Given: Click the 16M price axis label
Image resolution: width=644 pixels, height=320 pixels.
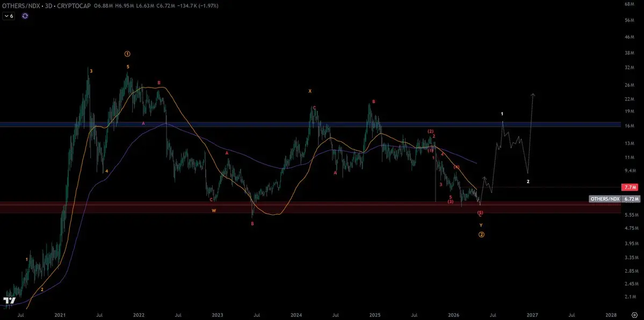Looking at the screenshot, I should point(631,126).
